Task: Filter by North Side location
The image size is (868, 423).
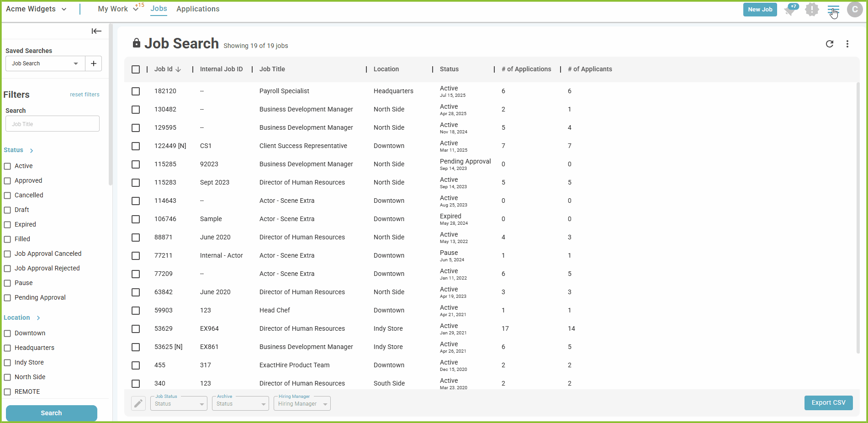Action: (7, 377)
